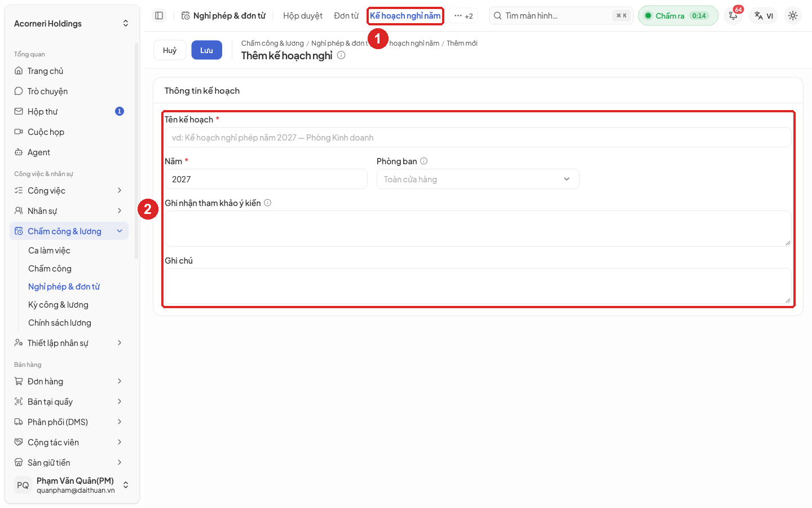This screenshot has width=812, height=508.
Task: Expand the Nhân sự menu
Action: [69, 211]
